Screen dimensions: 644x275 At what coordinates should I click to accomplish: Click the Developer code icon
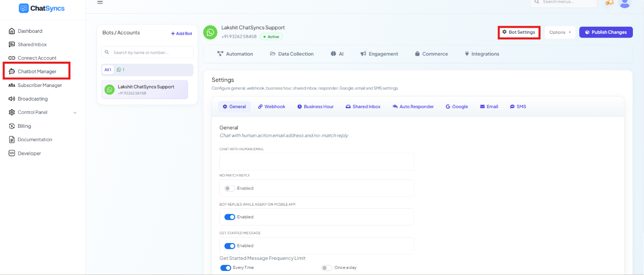pyautogui.click(x=12, y=153)
